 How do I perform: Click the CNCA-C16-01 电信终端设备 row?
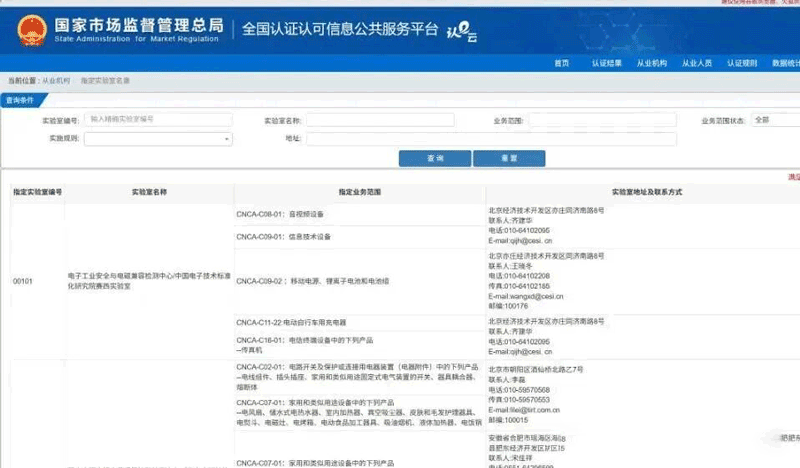pyautogui.click(x=360, y=345)
